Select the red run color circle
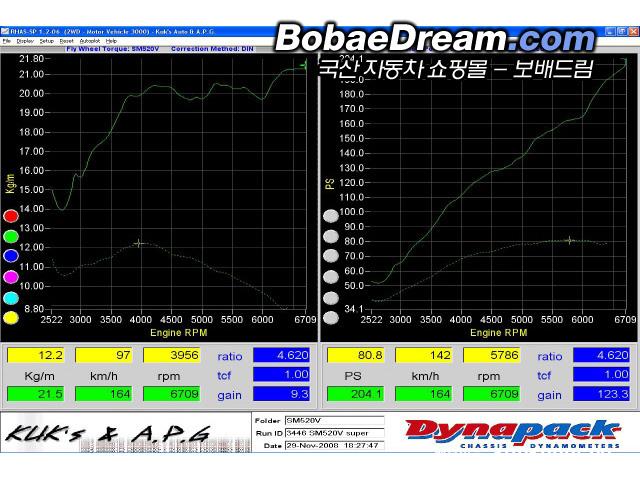The image size is (640, 480). click(x=11, y=216)
